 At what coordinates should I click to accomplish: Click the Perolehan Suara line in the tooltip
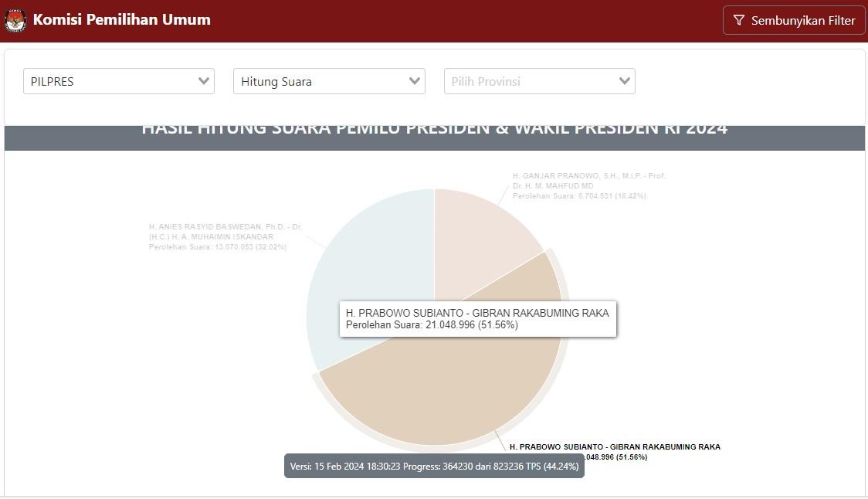[x=432, y=325]
